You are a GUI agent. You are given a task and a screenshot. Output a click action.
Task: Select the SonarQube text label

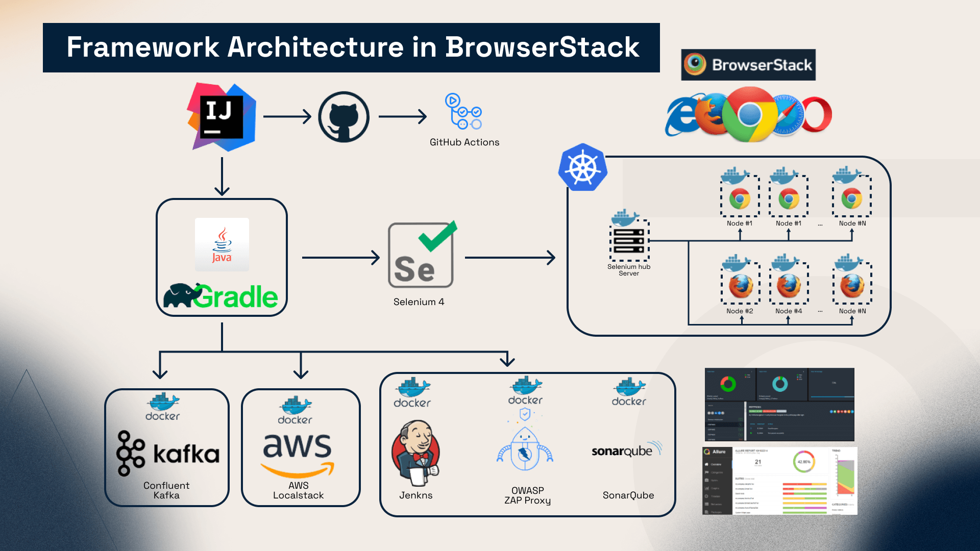click(628, 495)
